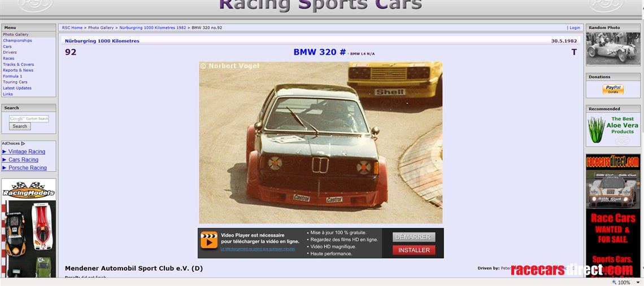Click the AdChoices triangle icon
This screenshot has width=644, height=286.
(23, 143)
